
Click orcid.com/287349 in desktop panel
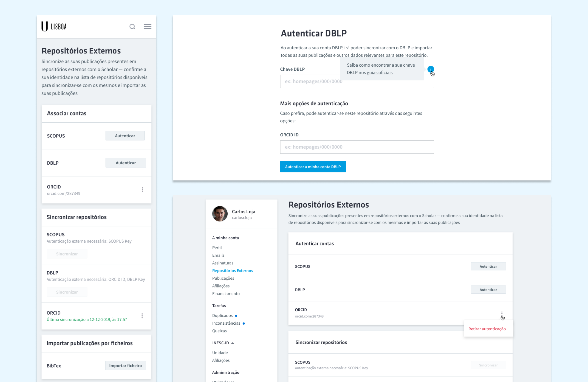pyautogui.click(x=309, y=316)
